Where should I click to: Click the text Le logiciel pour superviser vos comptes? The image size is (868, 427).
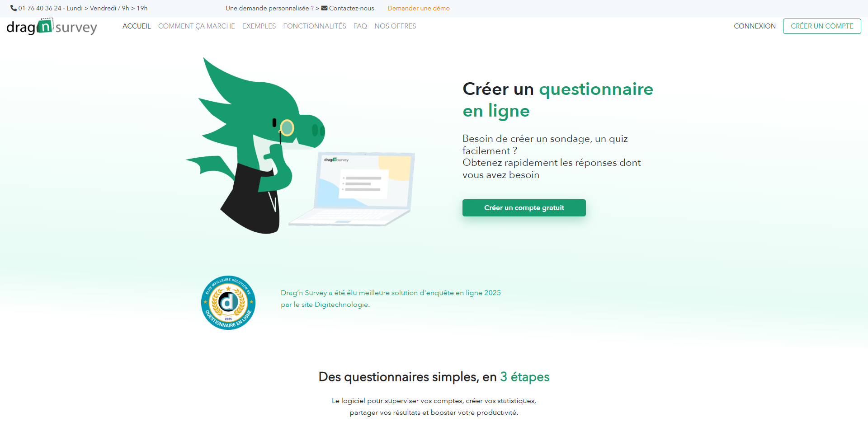coord(434,407)
